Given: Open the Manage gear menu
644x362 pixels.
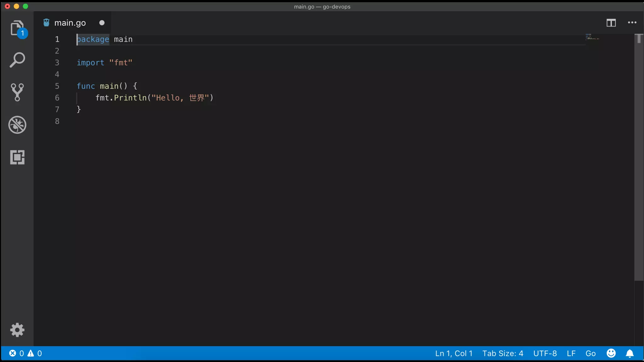Looking at the screenshot, I should click(17, 330).
